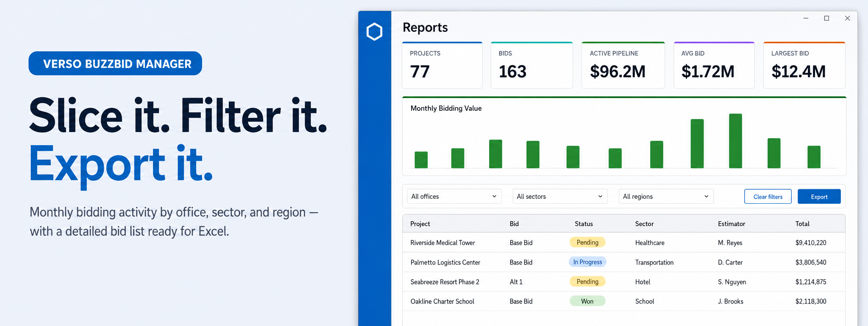Click the tallest bar in the chart
The width and height of the screenshot is (868, 326).
click(735, 141)
